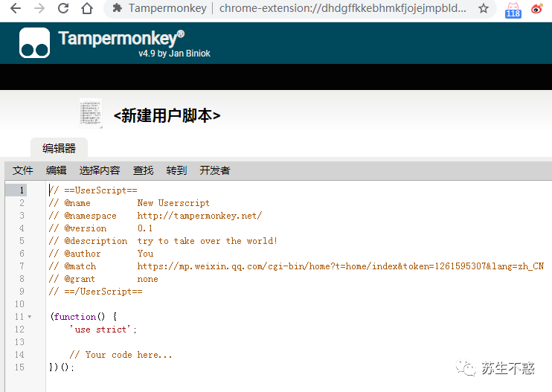The height and width of the screenshot is (392, 552).
Task: Open the 编辑 menu
Action: click(57, 170)
